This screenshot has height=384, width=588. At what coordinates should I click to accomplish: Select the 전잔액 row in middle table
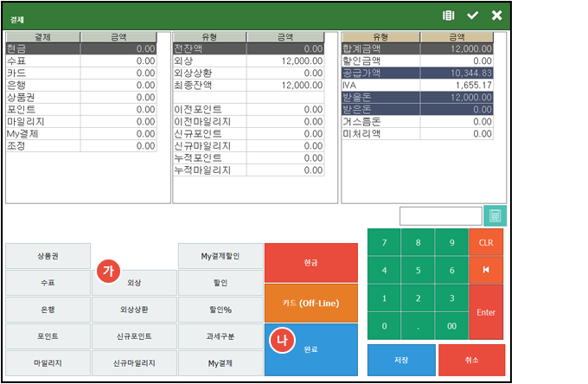[x=248, y=48]
